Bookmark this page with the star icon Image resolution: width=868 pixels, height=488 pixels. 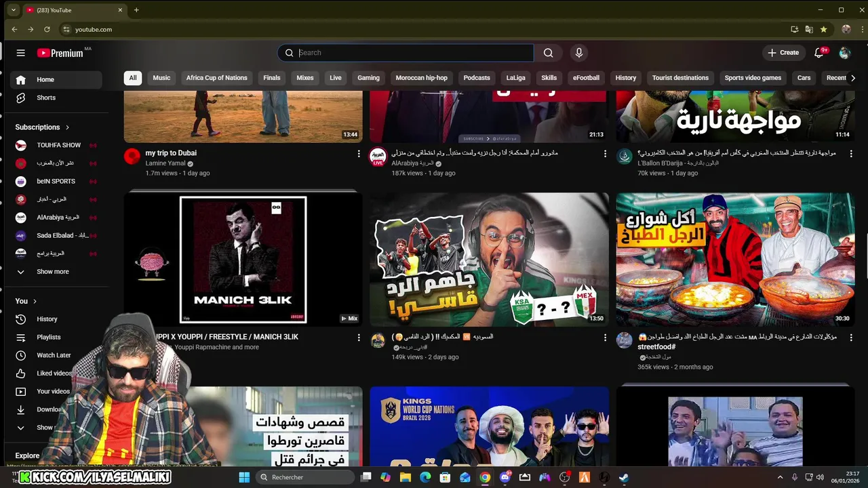pos(823,29)
